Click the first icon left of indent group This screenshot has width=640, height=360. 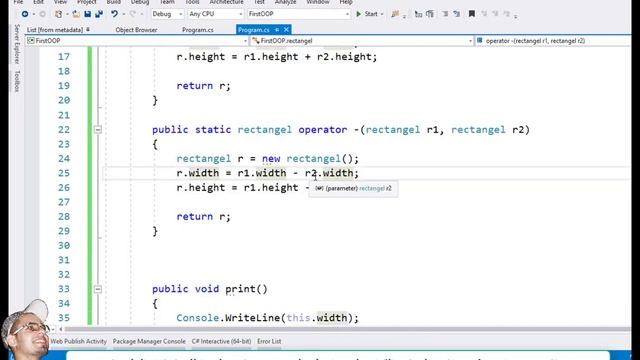click(x=418, y=14)
